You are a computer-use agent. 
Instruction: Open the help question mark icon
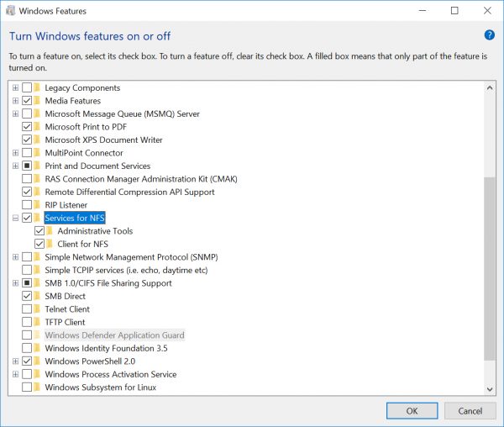pyautogui.click(x=489, y=35)
